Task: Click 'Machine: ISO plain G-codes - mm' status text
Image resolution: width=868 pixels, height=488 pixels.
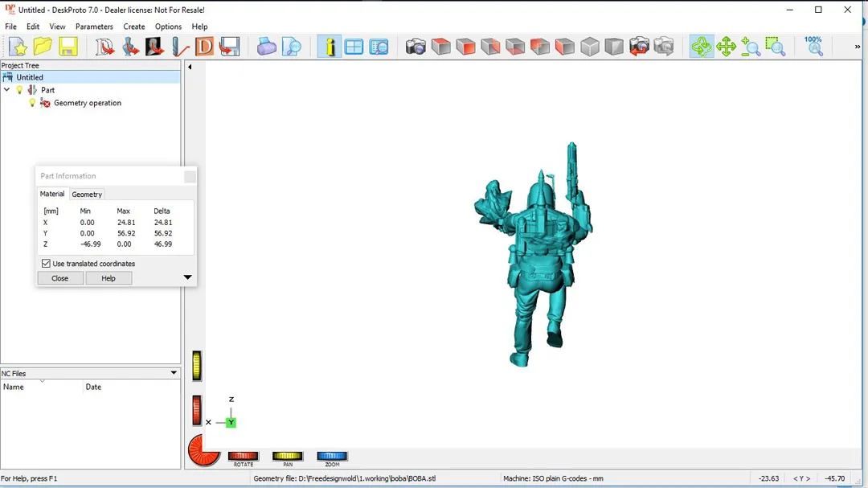Action: 553,478
